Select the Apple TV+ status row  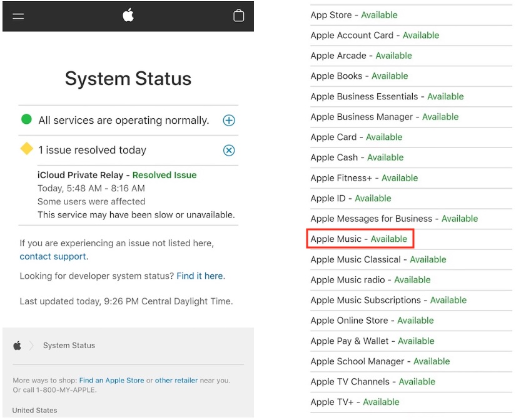[355, 402]
